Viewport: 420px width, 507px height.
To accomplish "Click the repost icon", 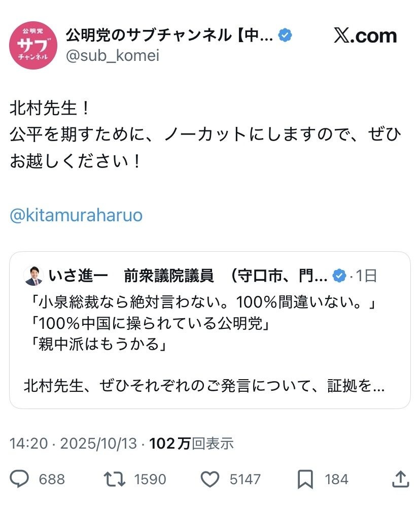I will tap(117, 479).
